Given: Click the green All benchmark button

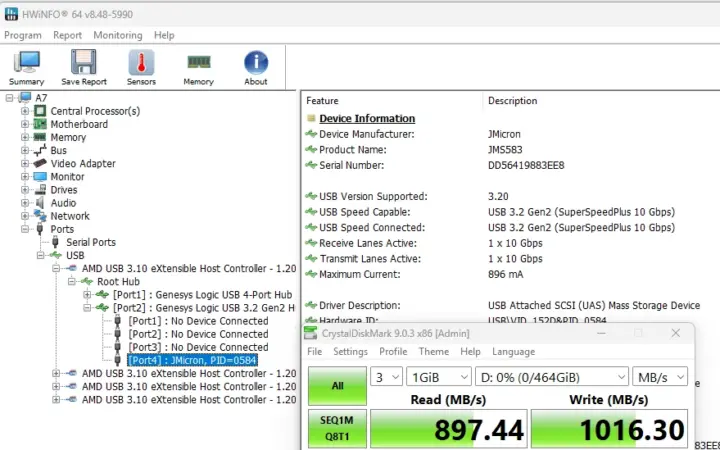Looking at the screenshot, I should 338,386.
